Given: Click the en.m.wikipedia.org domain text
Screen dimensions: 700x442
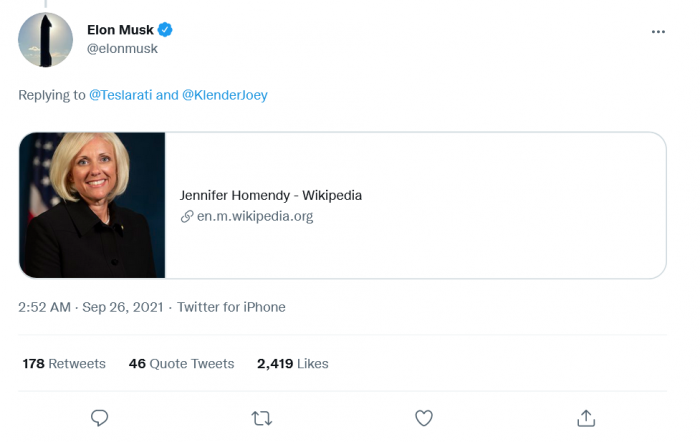Looking at the screenshot, I should [255, 216].
